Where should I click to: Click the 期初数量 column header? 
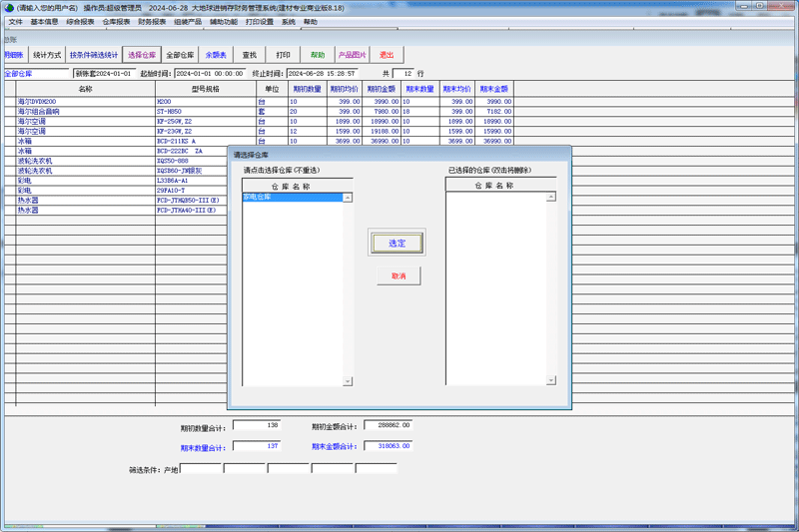coord(308,89)
